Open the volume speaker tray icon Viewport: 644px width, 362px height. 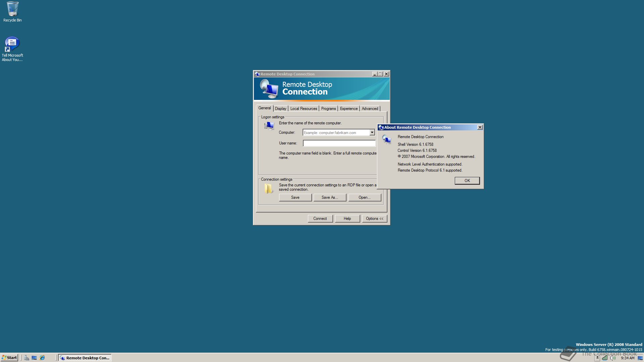613,358
